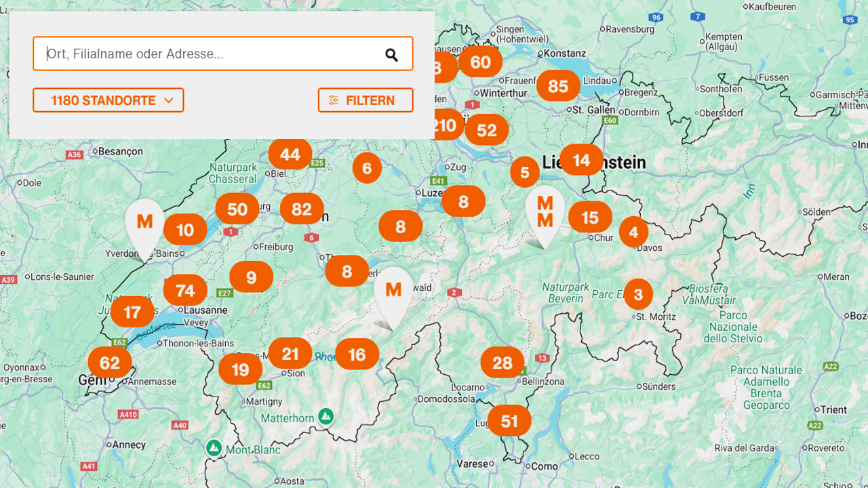Open the 62 cluster at Geneva

pyautogui.click(x=110, y=363)
